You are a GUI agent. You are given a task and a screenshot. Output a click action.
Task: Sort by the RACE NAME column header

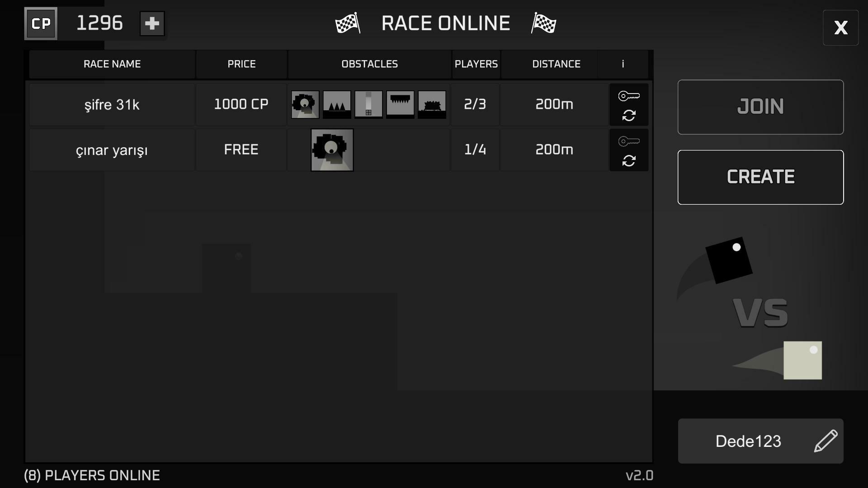tap(112, 64)
